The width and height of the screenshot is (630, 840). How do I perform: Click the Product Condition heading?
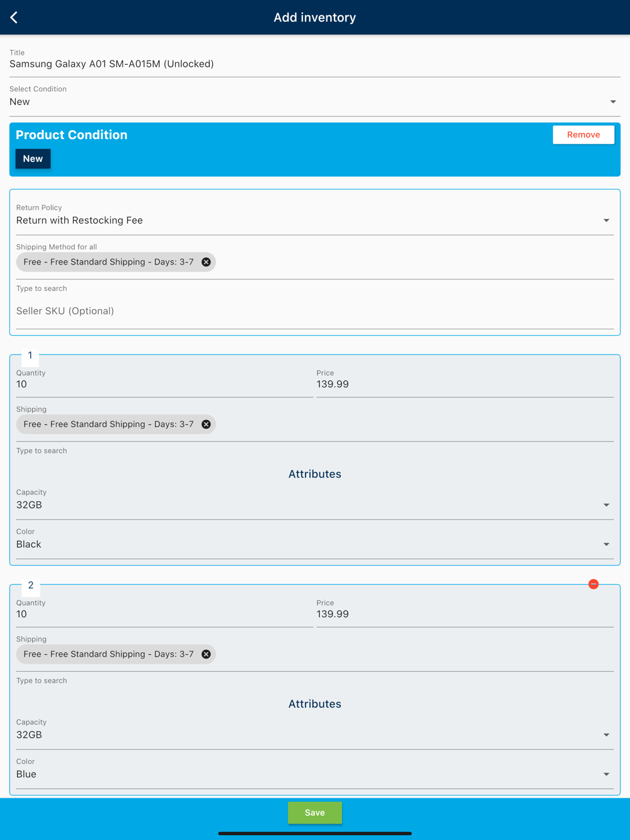pyautogui.click(x=72, y=135)
